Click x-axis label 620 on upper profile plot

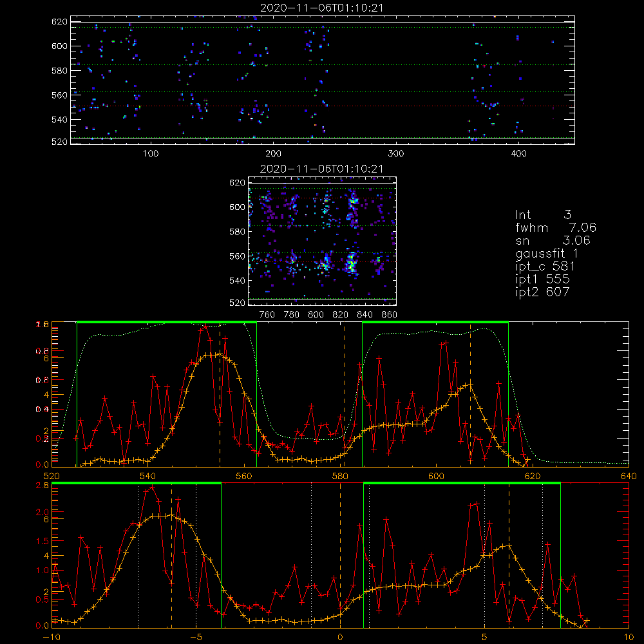[x=533, y=477]
